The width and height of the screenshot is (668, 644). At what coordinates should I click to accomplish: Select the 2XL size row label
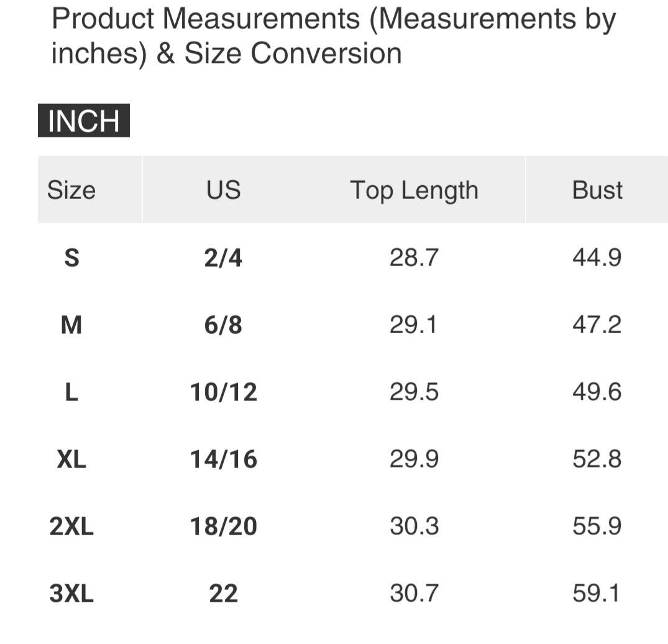pos(71,527)
